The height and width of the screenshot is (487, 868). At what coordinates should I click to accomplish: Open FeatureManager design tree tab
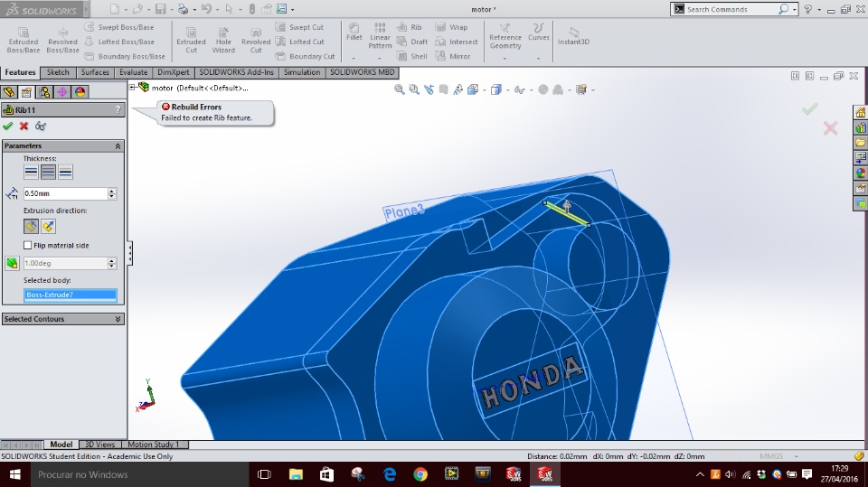tap(9, 92)
